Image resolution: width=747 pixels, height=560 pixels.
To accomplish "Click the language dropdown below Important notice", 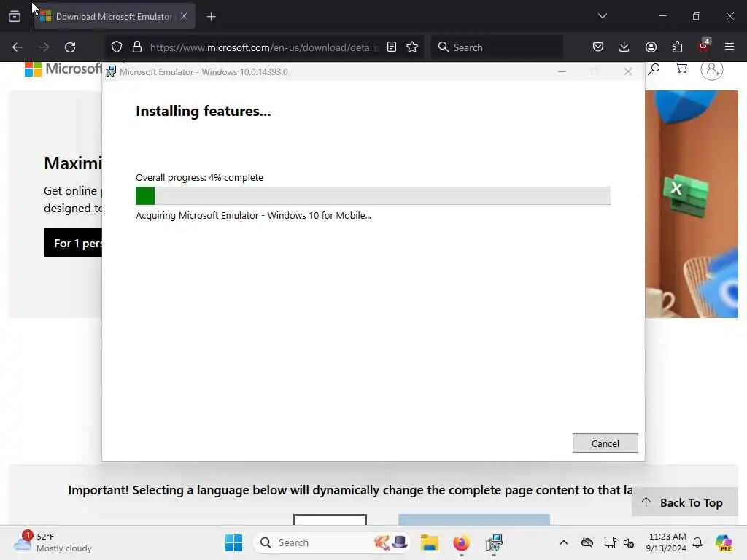I will [330, 519].
